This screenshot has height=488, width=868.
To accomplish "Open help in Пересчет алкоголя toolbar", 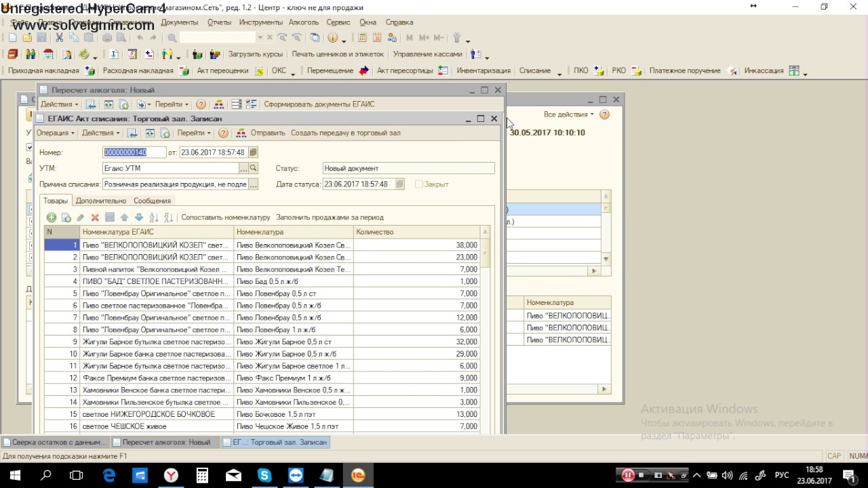I will [201, 104].
